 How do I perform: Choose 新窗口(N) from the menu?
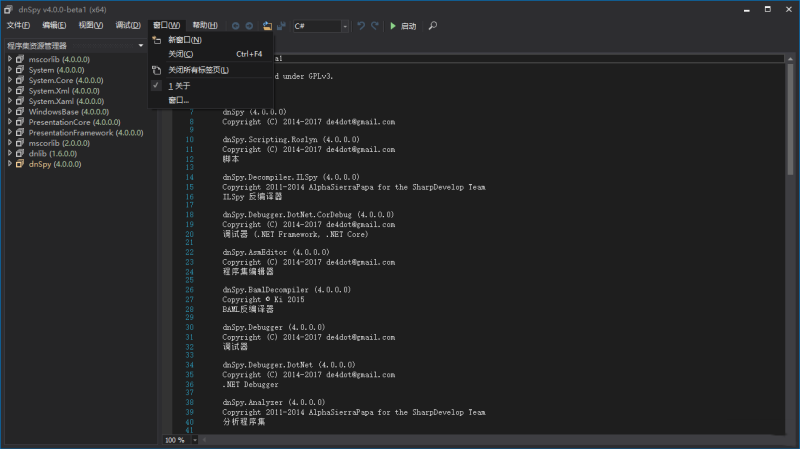coord(211,40)
